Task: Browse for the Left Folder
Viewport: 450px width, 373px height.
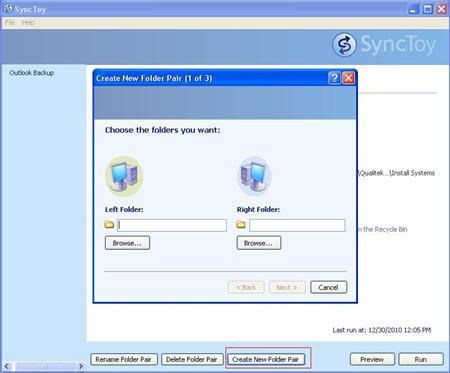Action: 127,243
